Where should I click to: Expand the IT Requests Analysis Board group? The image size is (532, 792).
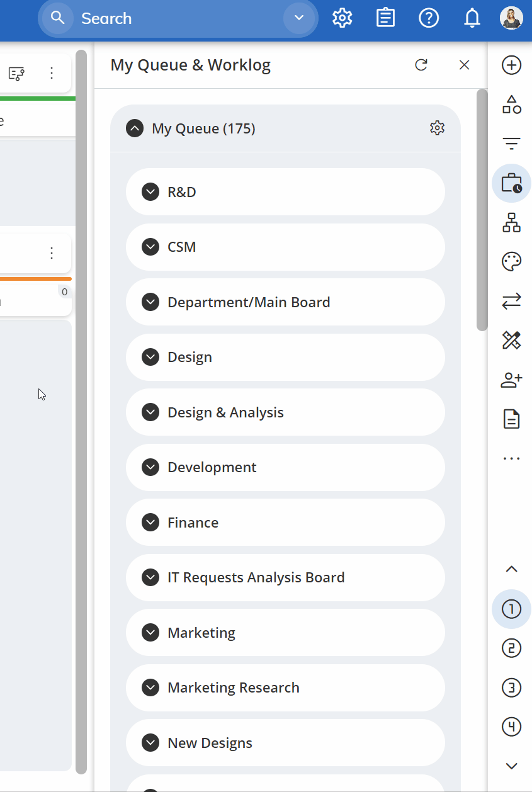(150, 577)
